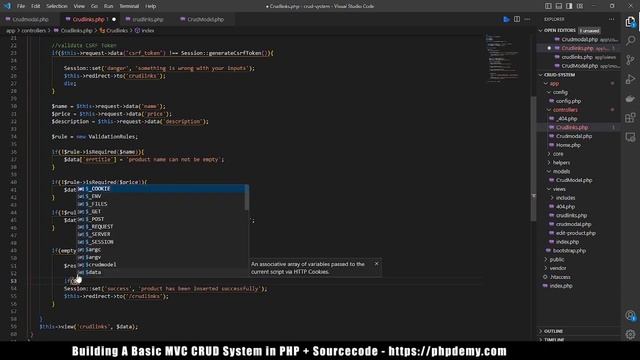The image size is (640, 360).
Task: Collapse the app folder
Action: point(546,83)
